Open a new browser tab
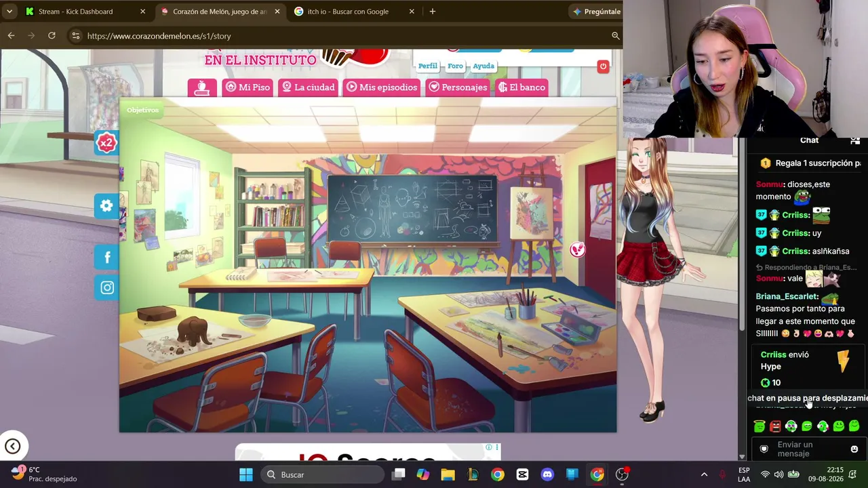 pyautogui.click(x=432, y=12)
